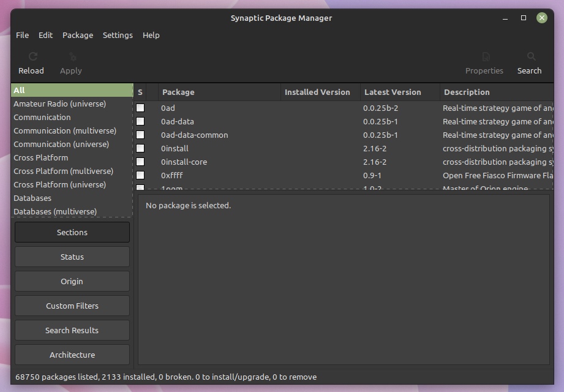Open the File menu
The height and width of the screenshot is (392, 564).
coord(22,36)
